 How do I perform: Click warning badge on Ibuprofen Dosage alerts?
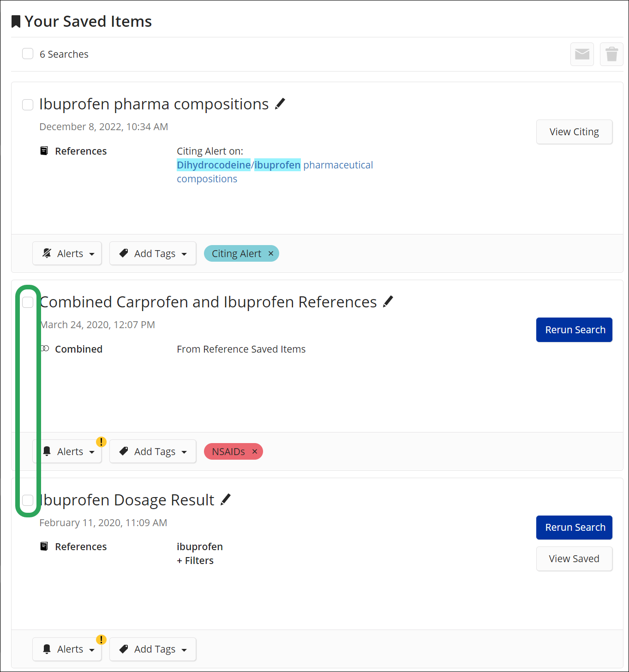click(x=101, y=640)
